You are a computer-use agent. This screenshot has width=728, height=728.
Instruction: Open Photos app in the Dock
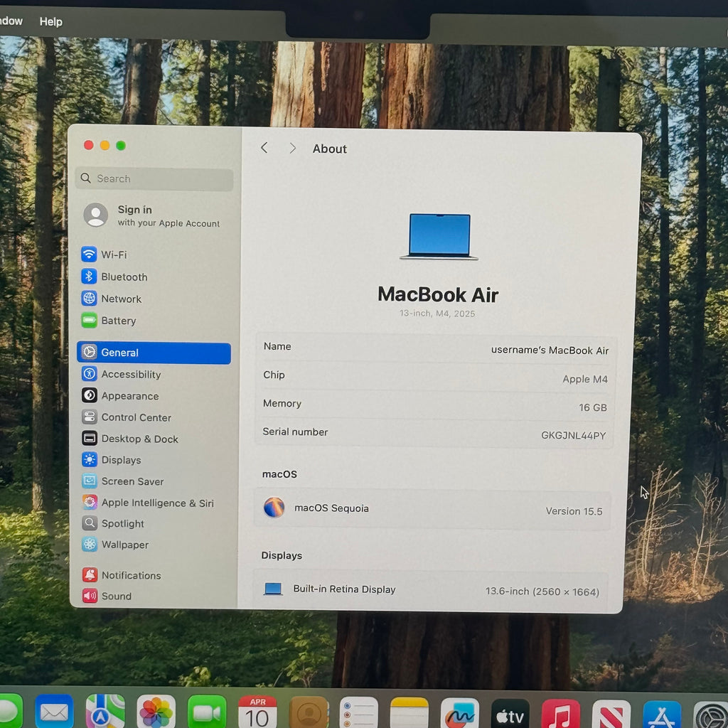(x=156, y=712)
